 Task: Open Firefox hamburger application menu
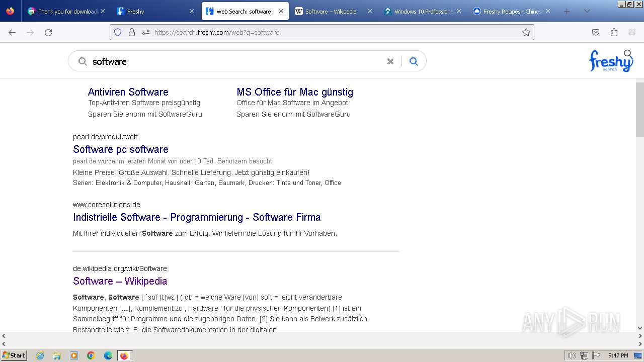(632, 32)
